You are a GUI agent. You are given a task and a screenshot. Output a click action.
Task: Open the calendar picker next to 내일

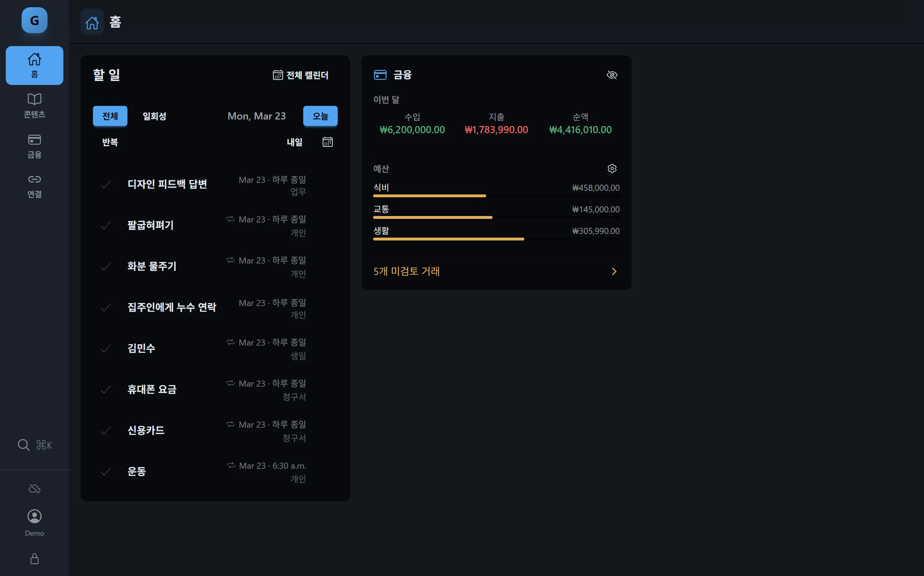327,142
